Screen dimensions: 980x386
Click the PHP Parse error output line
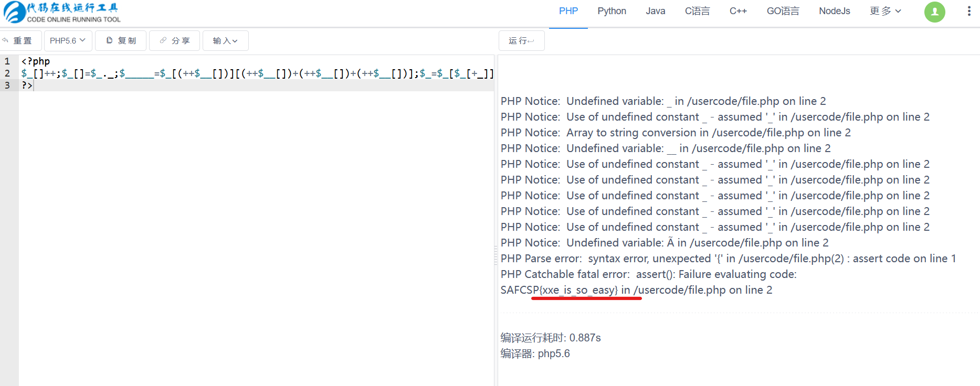pyautogui.click(x=728, y=259)
